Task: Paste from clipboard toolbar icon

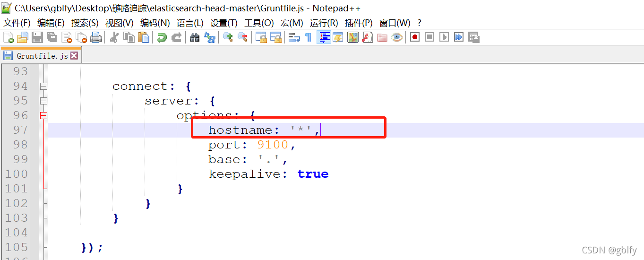Action: pyautogui.click(x=143, y=37)
